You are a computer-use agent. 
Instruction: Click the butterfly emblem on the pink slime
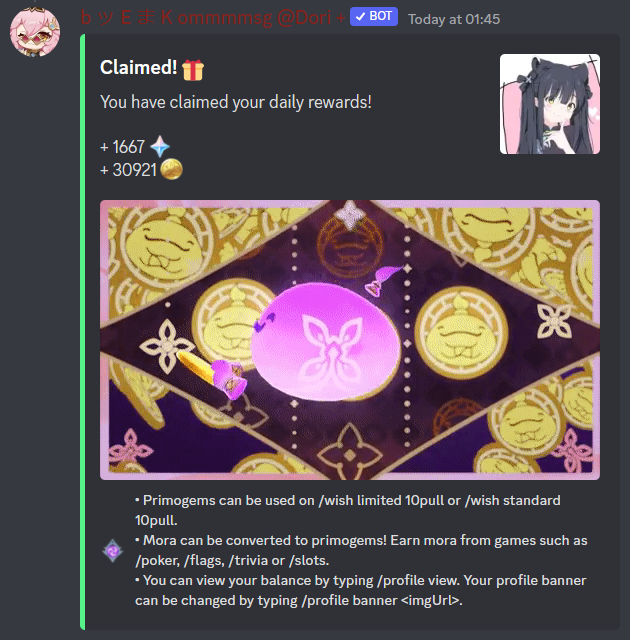coord(332,347)
